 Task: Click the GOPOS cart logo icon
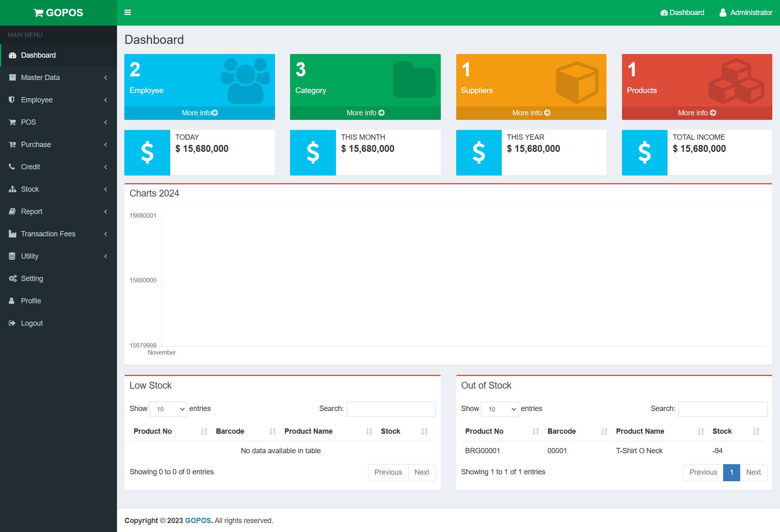pyautogui.click(x=39, y=13)
